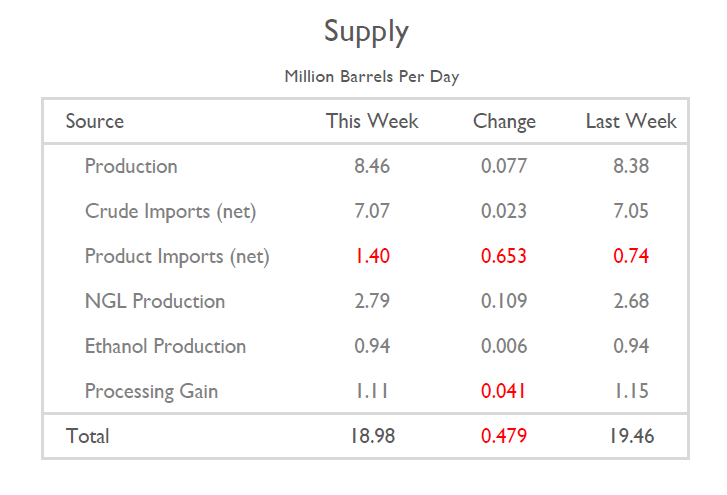Click the Last Week column header
727x495 pixels.
[631, 122]
